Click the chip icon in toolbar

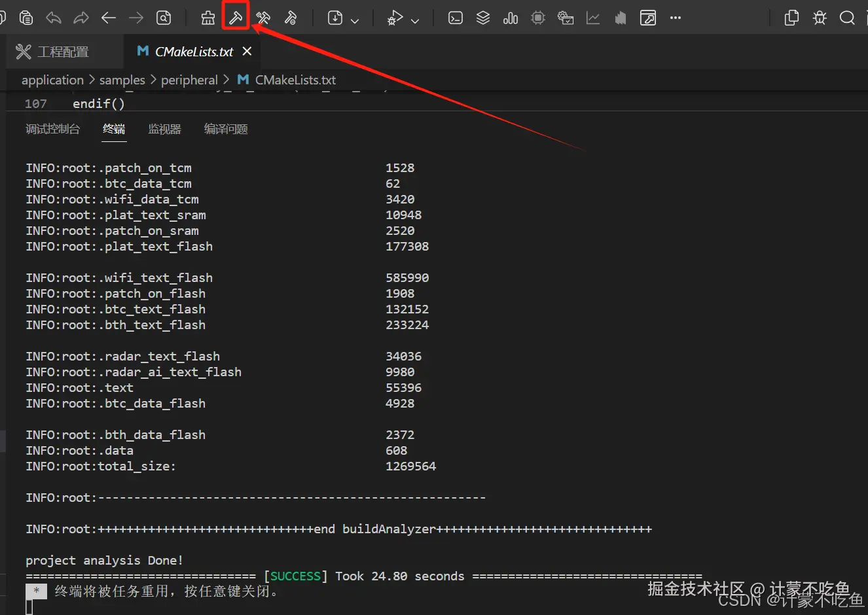(538, 18)
